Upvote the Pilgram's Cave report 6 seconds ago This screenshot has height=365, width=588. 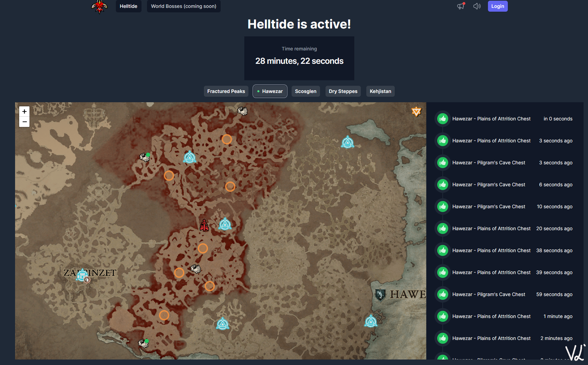click(443, 185)
